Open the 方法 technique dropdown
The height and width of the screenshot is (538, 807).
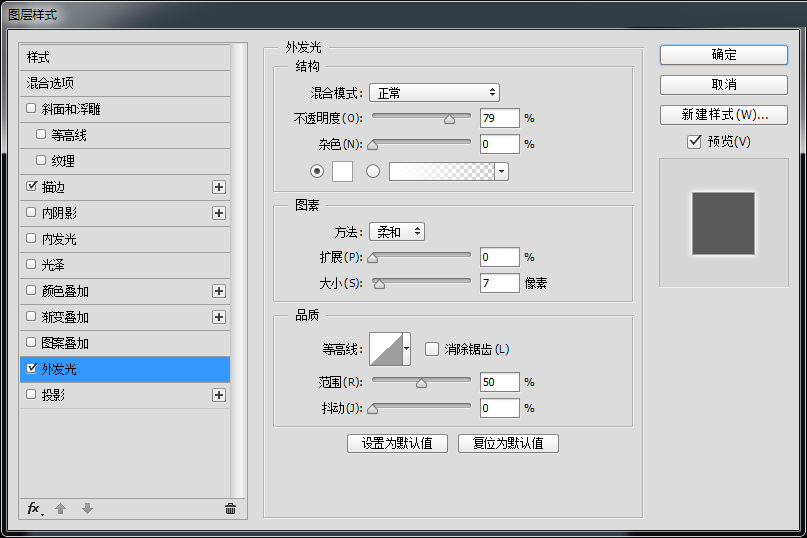coord(397,232)
